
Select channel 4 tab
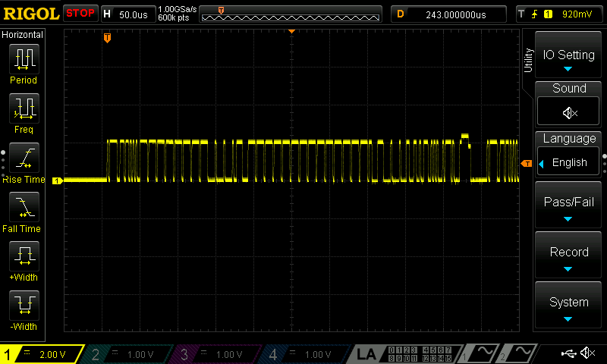304,354
